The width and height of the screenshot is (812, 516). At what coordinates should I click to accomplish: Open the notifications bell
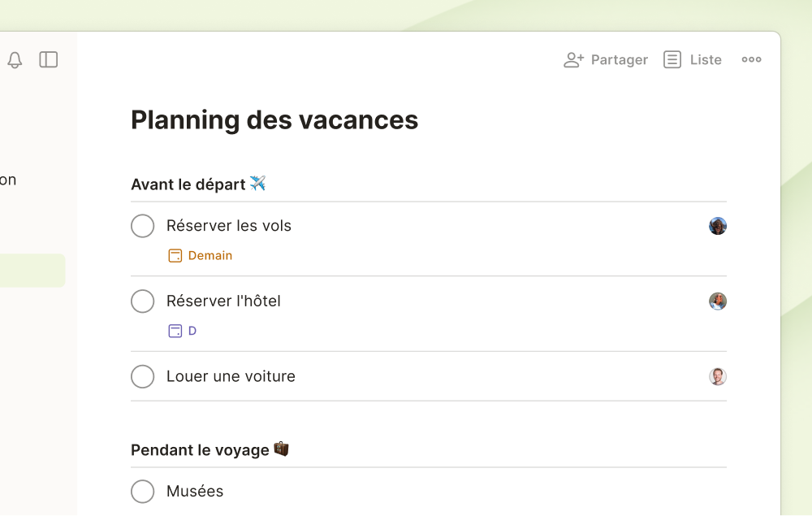coord(15,60)
